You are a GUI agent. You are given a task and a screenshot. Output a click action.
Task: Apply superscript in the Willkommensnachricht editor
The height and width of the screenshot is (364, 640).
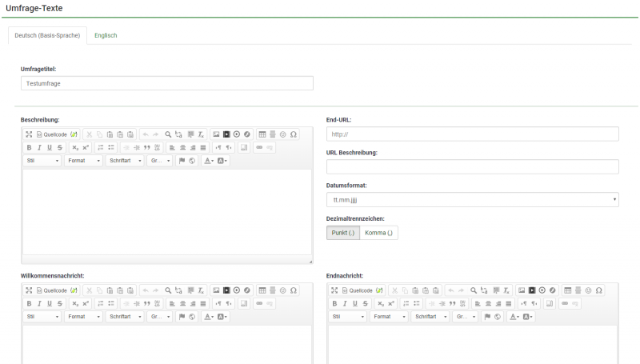tap(86, 303)
